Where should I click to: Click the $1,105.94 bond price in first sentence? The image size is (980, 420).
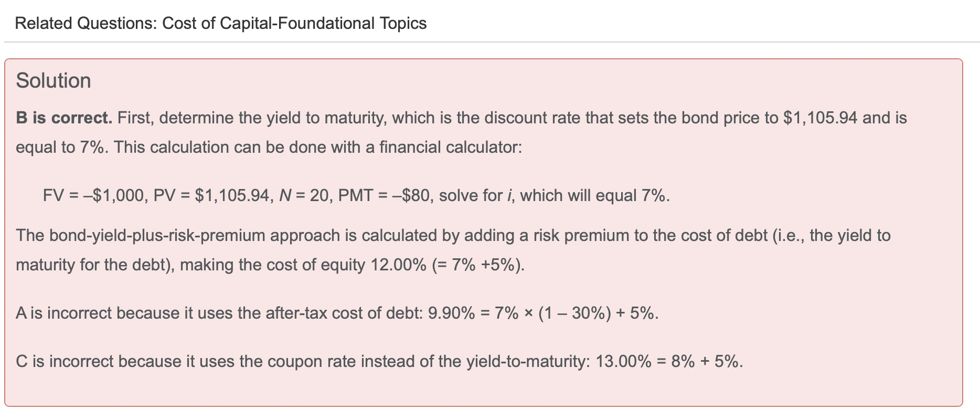point(820,118)
